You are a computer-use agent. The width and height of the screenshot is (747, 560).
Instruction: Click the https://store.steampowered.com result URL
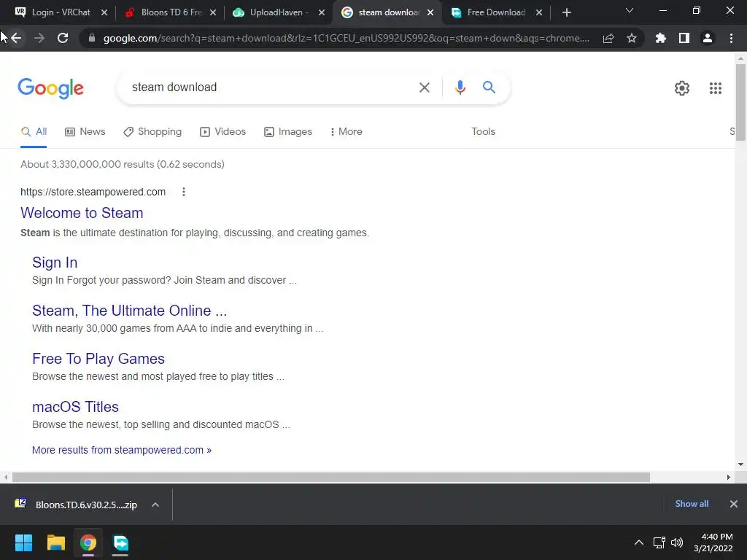tap(93, 192)
